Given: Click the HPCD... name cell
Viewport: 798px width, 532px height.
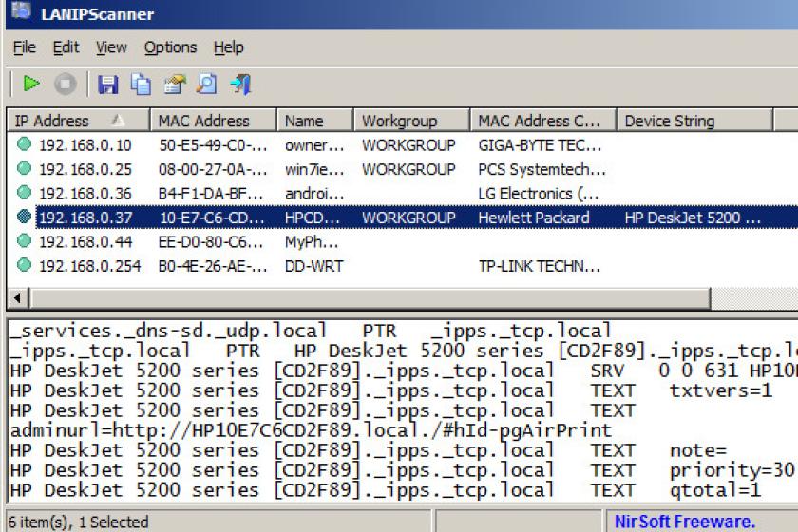Looking at the screenshot, I should (312, 218).
